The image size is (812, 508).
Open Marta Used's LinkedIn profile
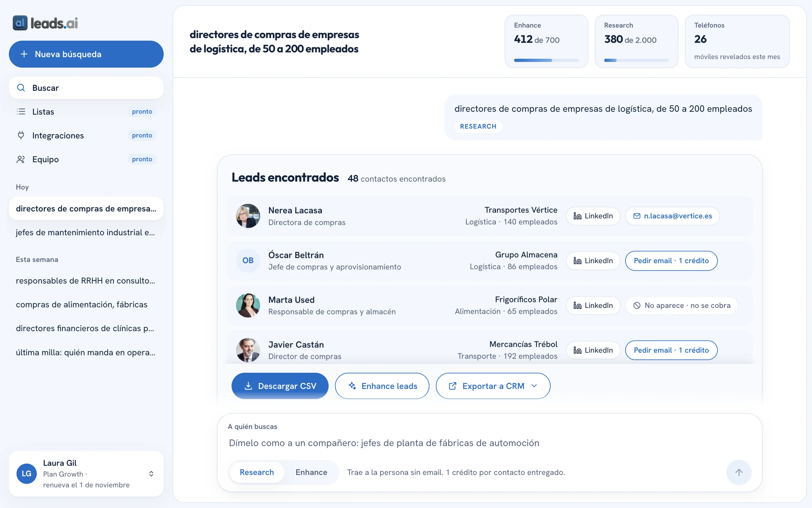593,305
